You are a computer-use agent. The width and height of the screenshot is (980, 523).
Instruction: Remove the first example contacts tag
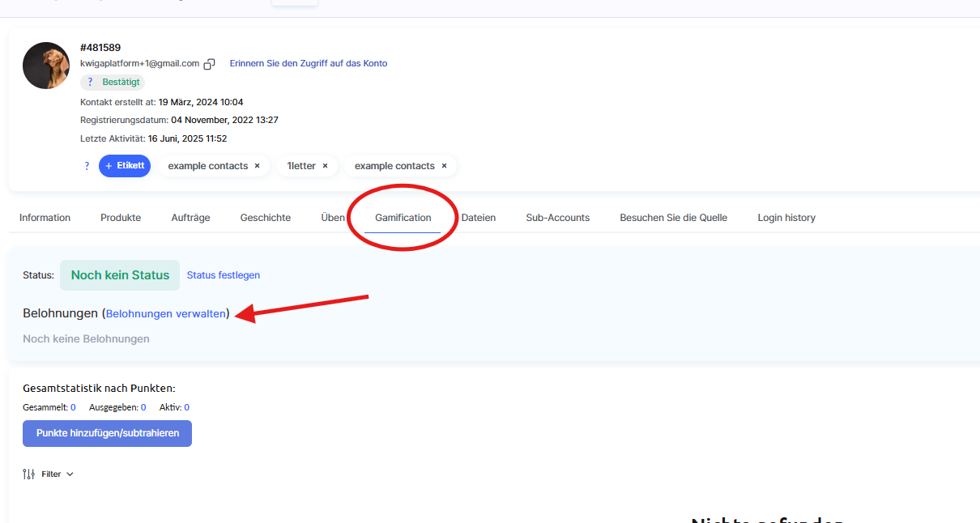pyautogui.click(x=257, y=166)
